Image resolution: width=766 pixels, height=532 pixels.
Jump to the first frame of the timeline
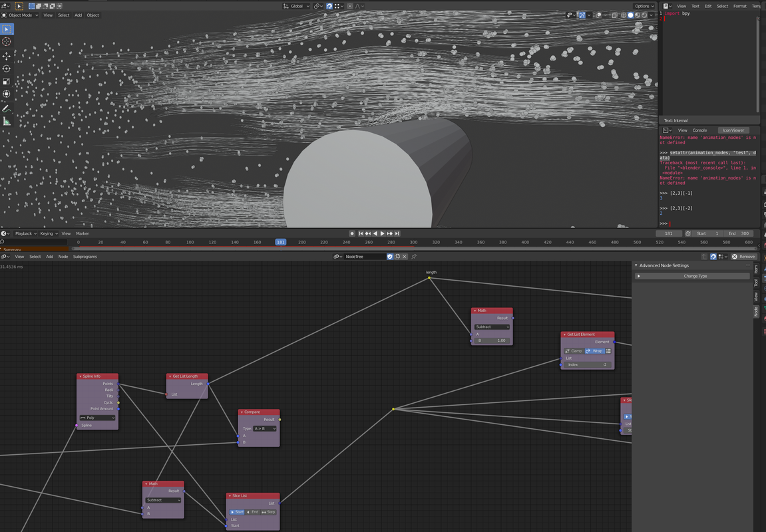tap(361, 233)
